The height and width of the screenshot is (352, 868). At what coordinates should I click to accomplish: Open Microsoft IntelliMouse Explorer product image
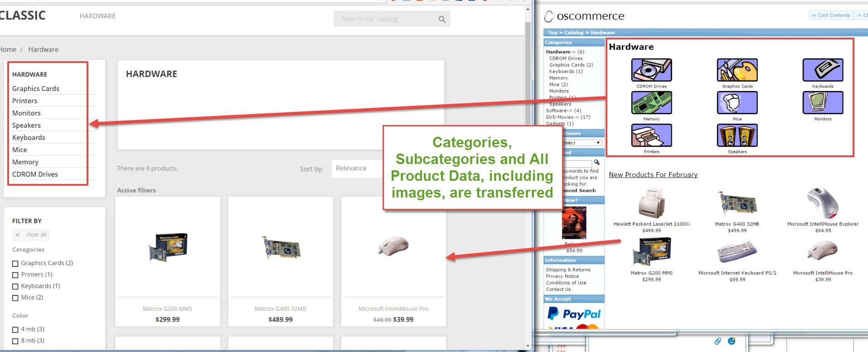(823, 203)
